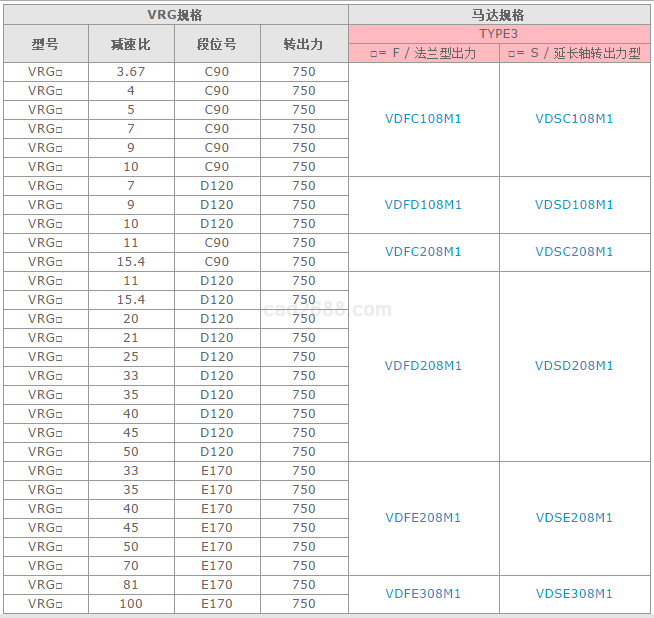
Task: Open the VDFC208M1 flange model link
Action: point(423,252)
